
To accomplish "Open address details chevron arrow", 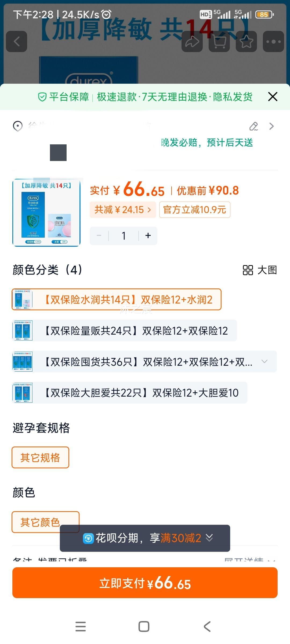I will (x=271, y=126).
